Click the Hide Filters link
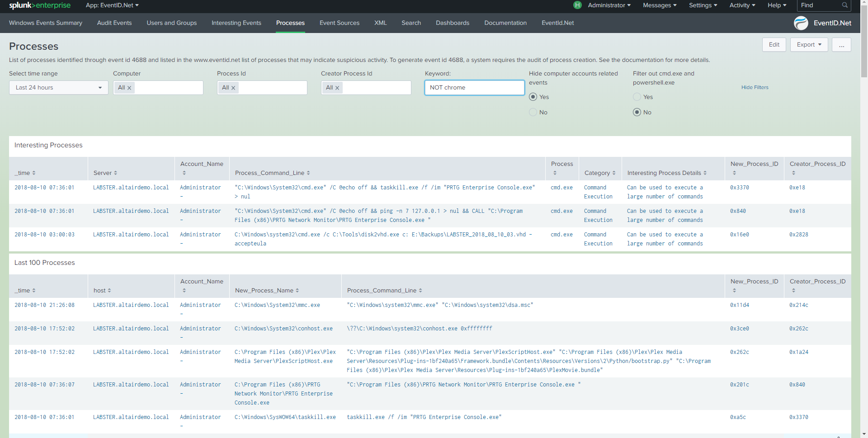Viewport: 868px width, 438px height. point(755,88)
